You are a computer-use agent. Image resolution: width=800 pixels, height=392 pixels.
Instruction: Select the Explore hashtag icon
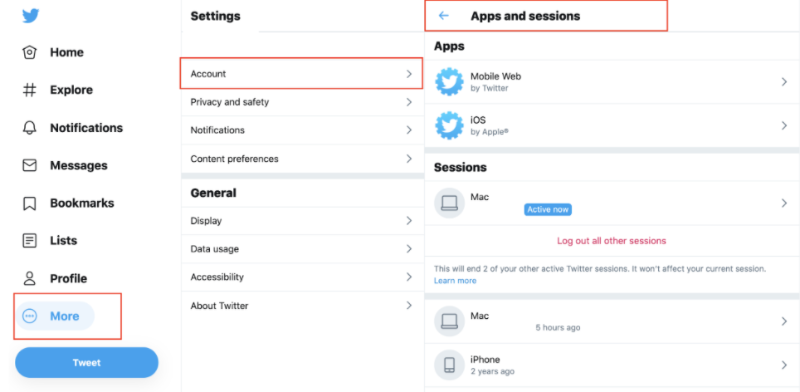pyautogui.click(x=30, y=90)
